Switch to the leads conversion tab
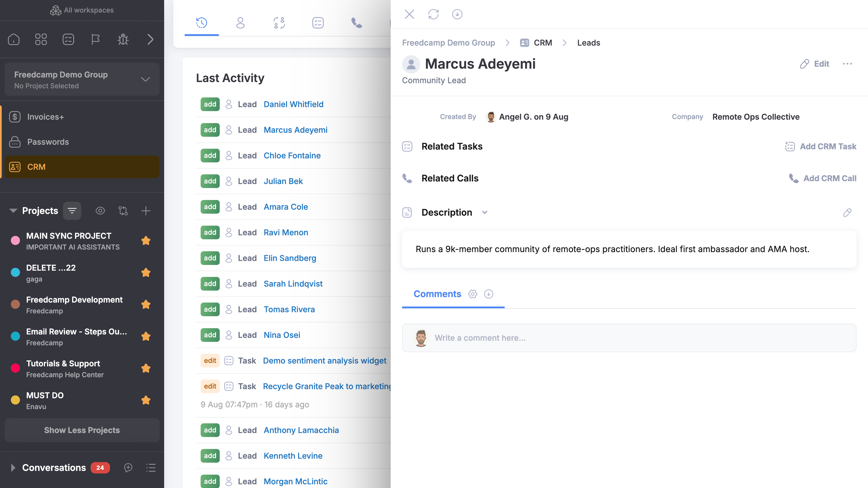 click(x=279, y=23)
